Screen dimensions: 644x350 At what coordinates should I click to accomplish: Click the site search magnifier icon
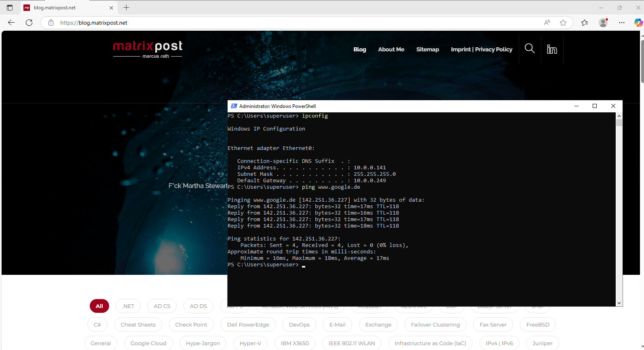530,49
